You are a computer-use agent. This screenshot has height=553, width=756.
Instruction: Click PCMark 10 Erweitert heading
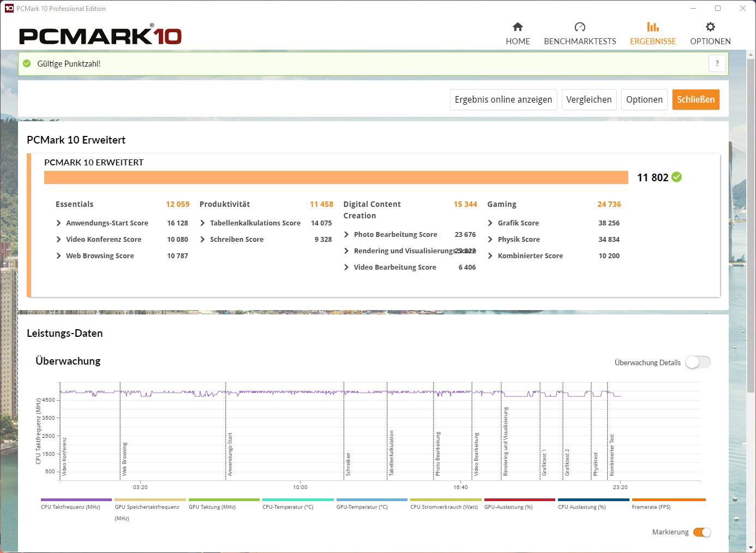76,140
